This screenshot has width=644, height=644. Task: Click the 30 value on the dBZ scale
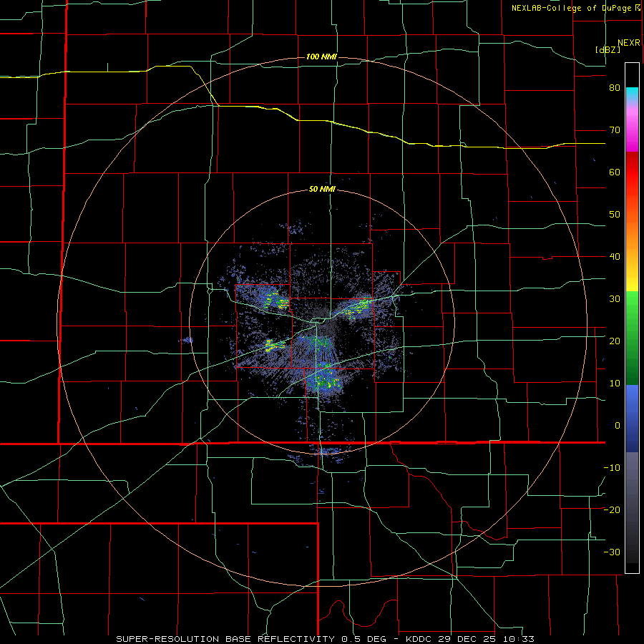[615, 299]
